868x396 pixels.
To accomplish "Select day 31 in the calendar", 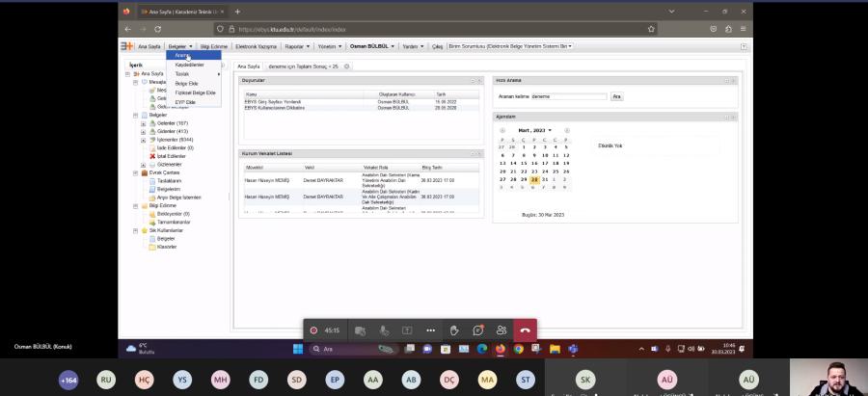I will click(x=545, y=180).
